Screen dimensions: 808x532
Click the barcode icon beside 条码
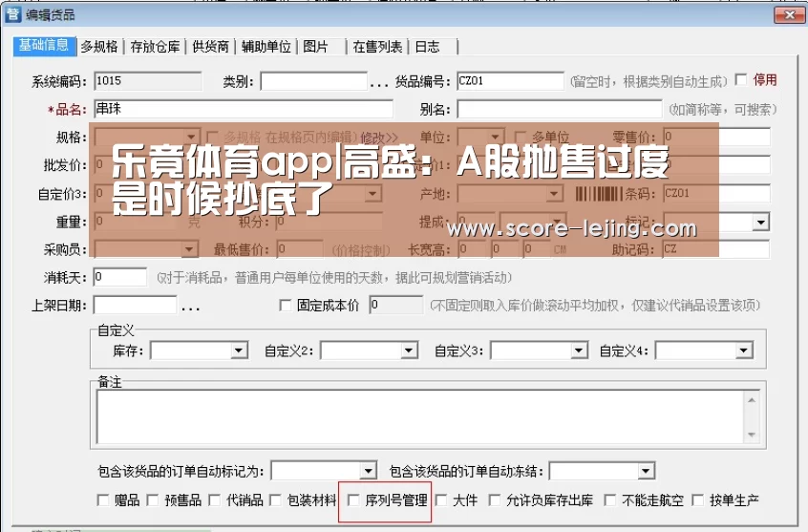(599, 194)
